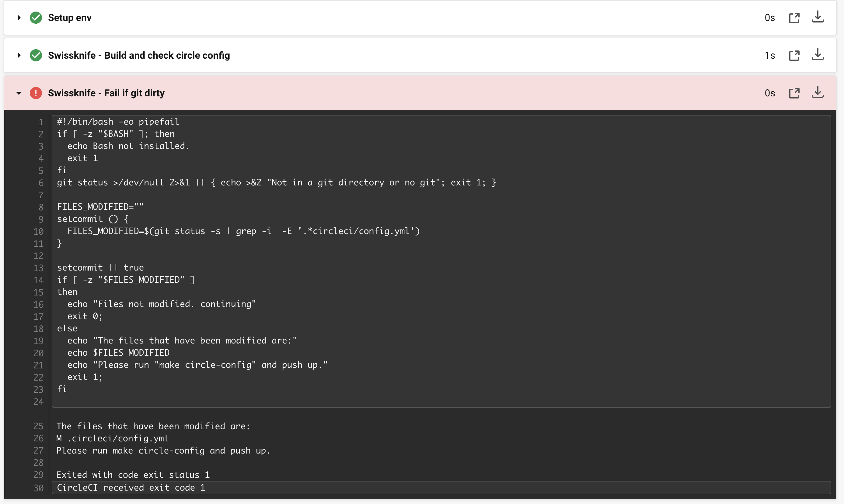Click the Setup env step title

[69, 18]
